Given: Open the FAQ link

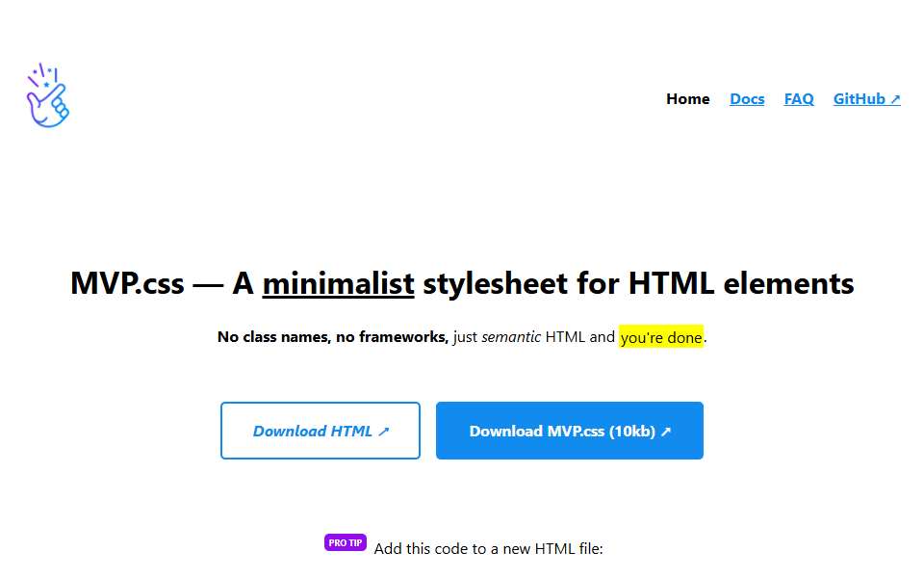Looking at the screenshot, I should pyautogui.click(x=799, y=99).
